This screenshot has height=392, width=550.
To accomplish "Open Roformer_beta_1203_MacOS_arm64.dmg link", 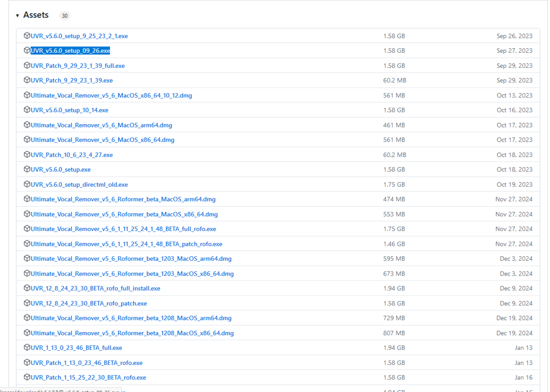I will pyautogui.click(x=131, y=259).
